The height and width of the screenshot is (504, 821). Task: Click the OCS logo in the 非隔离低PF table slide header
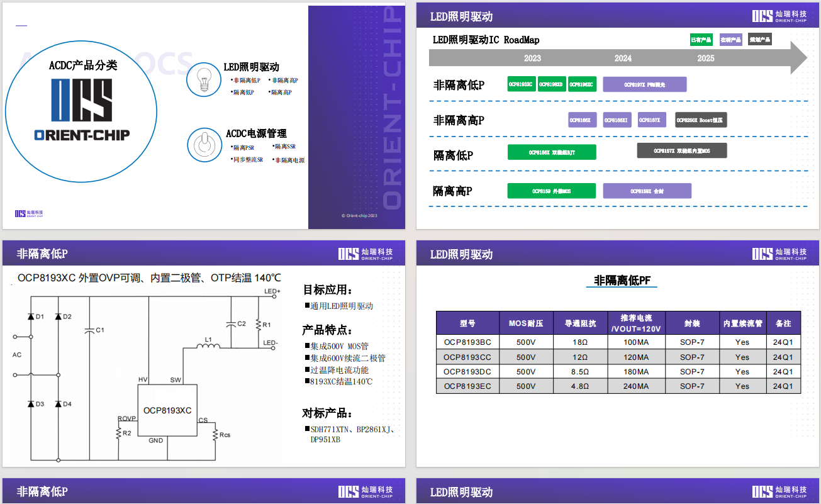779,254
